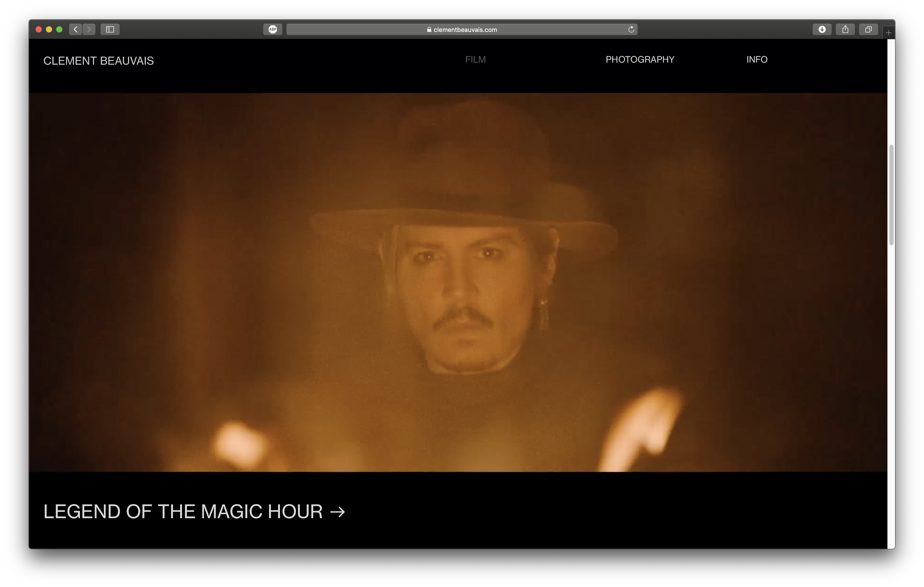Open the FILM menu item
924x587 pixels.
pyautogui.click(x=475, y=60)
